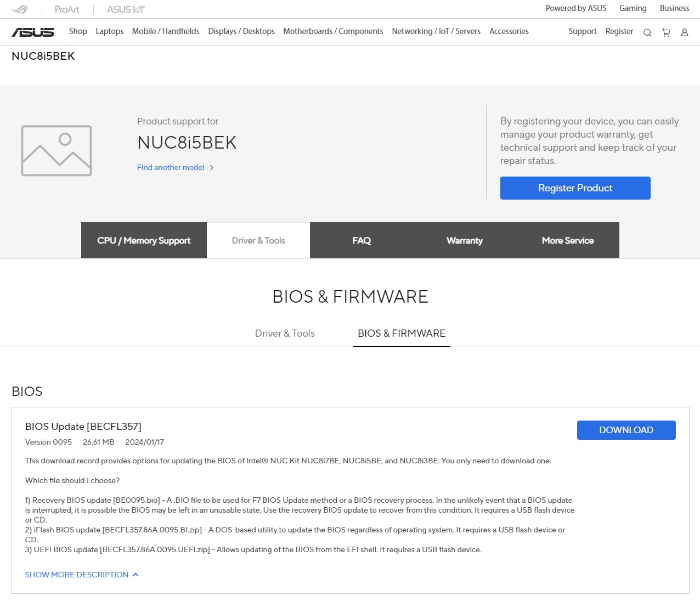Open the shopping cart icon

[666, 33]
